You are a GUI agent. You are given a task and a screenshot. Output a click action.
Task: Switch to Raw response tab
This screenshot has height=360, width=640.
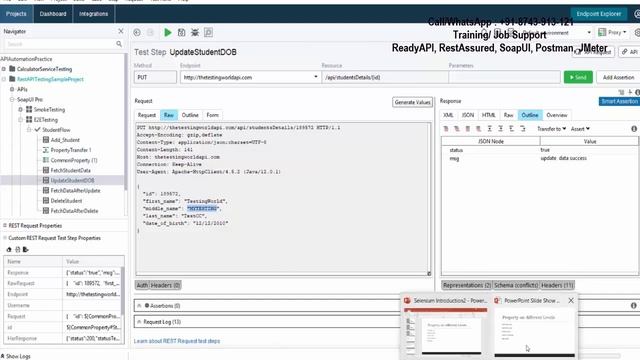[x=508, y=115]
